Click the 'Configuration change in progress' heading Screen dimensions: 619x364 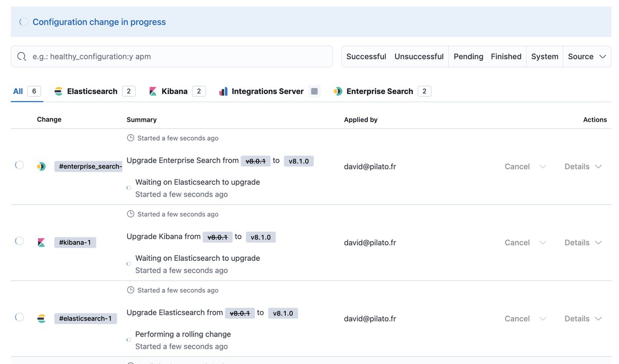(x=99, y=22)
